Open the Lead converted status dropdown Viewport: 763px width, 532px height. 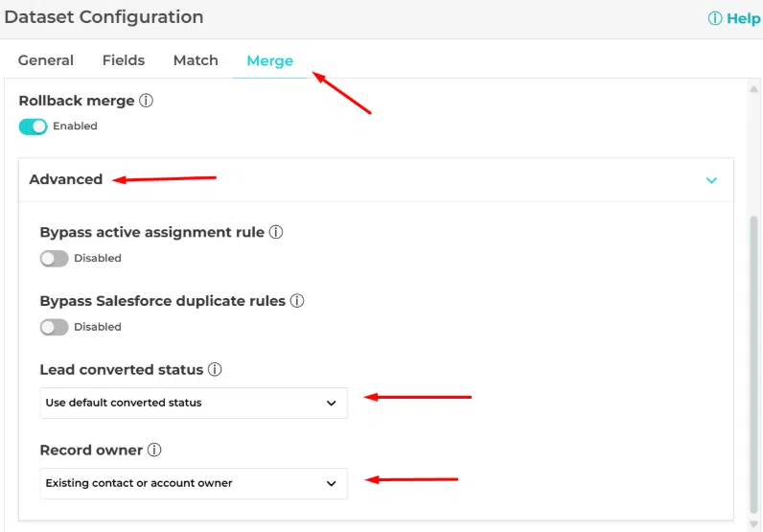pyautogui.click(x=194, y=403)
